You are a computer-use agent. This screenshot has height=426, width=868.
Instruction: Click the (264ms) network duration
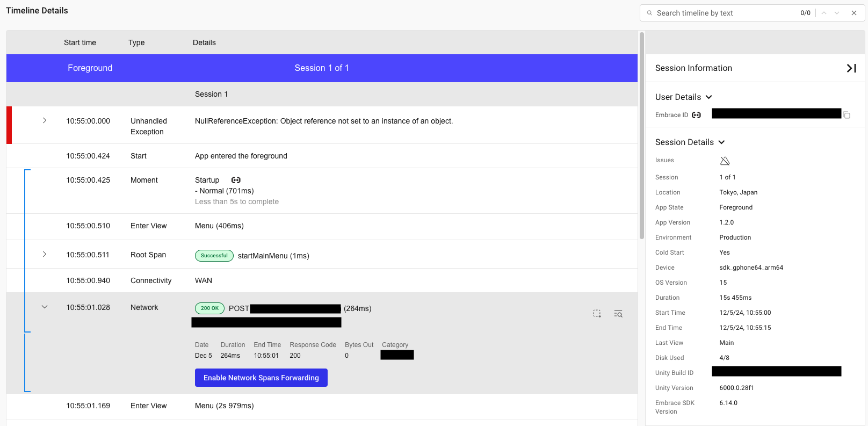[358, 308]
